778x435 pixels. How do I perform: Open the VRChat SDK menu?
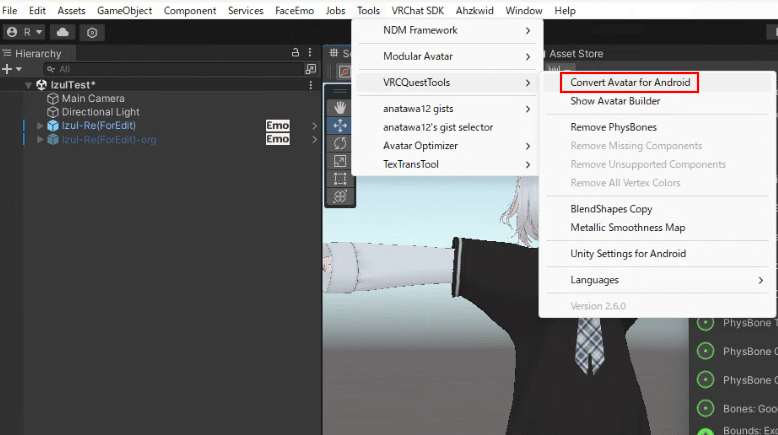pyautogui.click(x=418, y=10)
